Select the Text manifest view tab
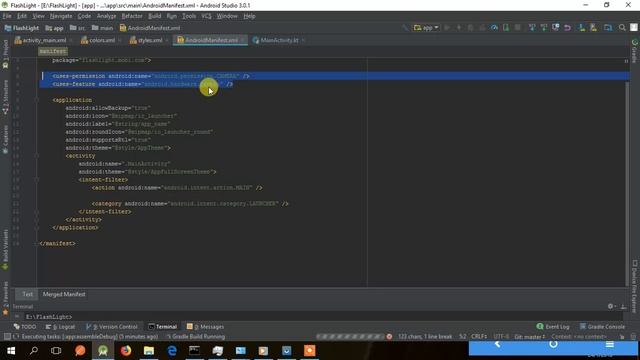640x360 pixels. pos(27,294)
